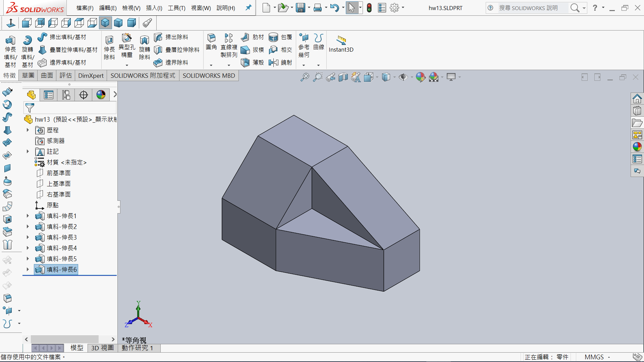Click the Hole Wizard (異型孔精靈) icon
Screen dimensions: 644x362
127,38
